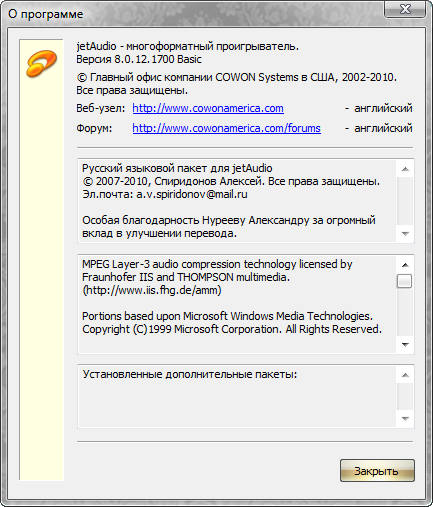
Task: Click up arrow of MPEG license scrollbar
Action: pyautogui.click(x=405, y=265)
